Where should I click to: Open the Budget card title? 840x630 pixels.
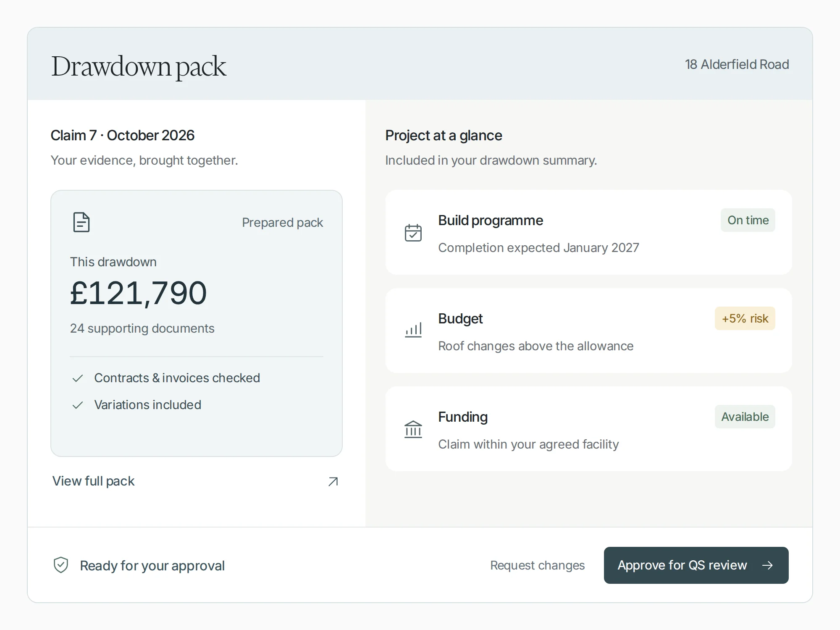(x=460, y=319)
